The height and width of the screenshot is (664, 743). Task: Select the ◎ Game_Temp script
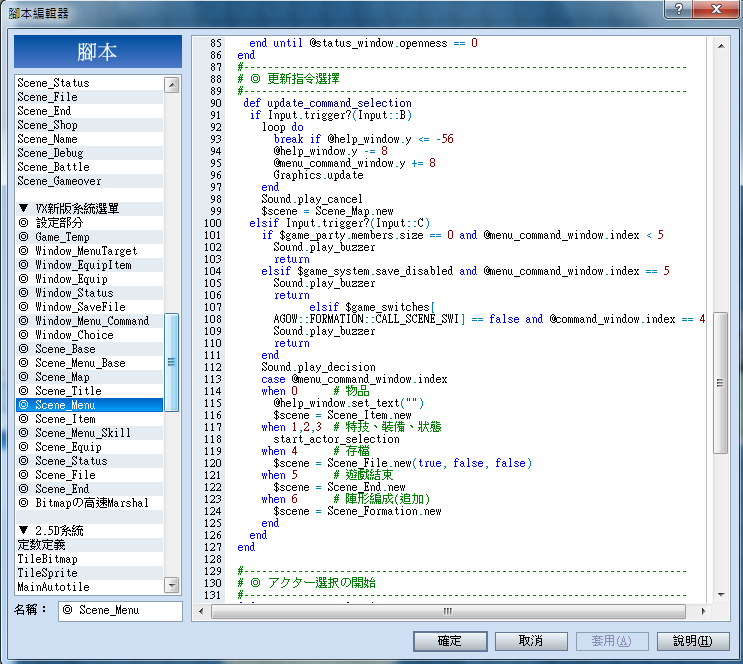click(90, 237)
